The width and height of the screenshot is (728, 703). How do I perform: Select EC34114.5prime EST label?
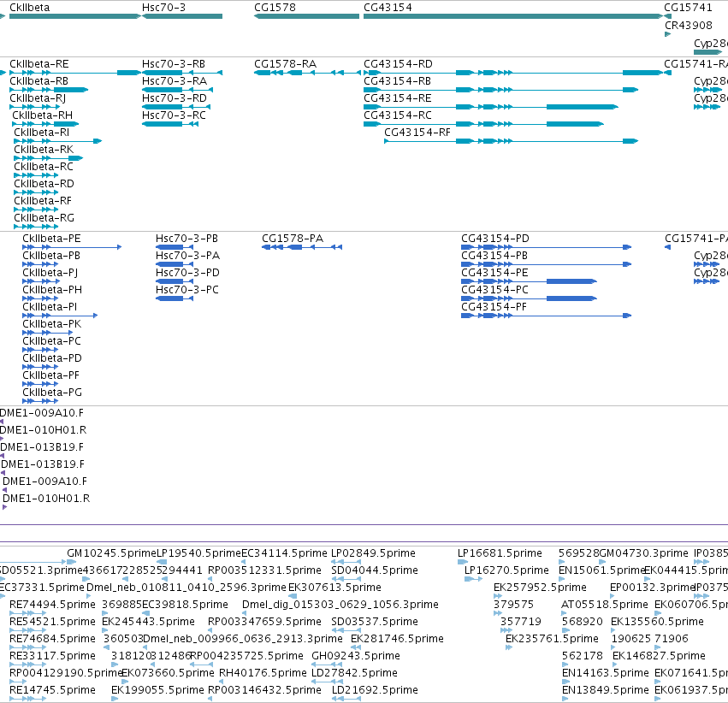tap(284, 553)
